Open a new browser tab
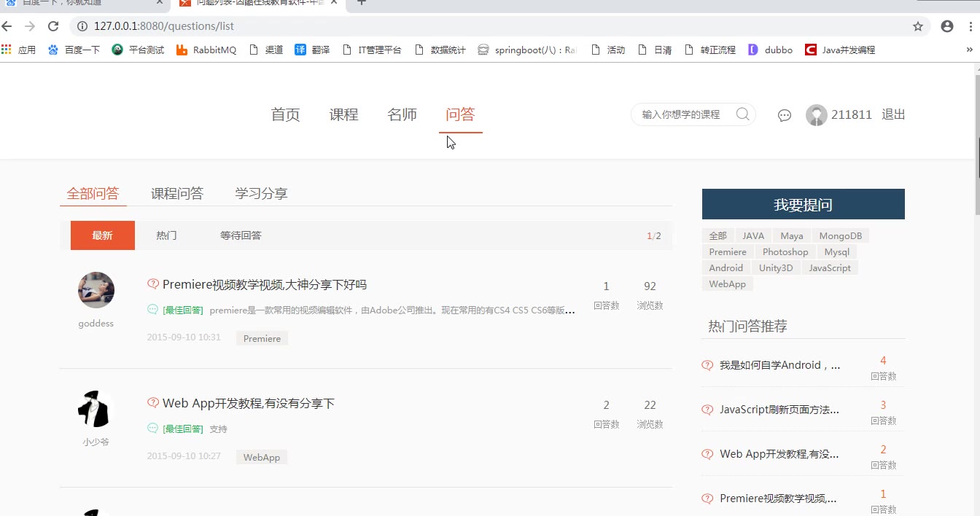This screenshot has width=980, height=516. point(361,2)
